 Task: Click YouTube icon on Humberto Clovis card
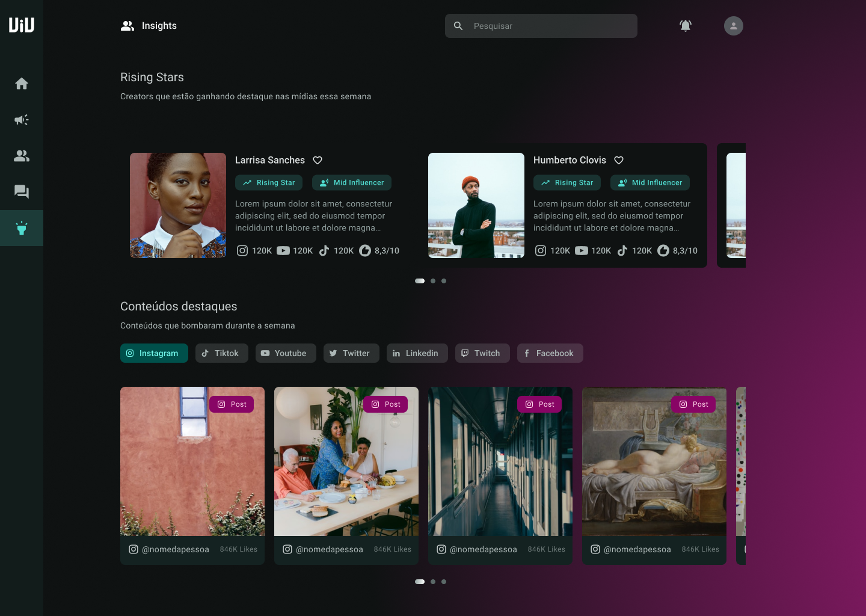582,250
